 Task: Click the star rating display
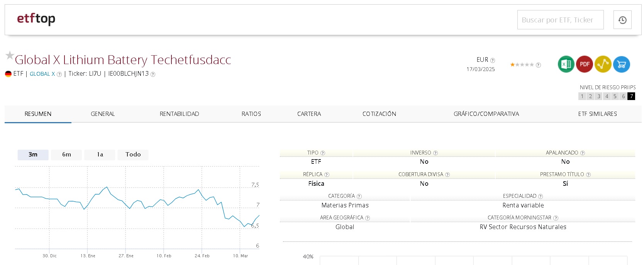pyautogui.click(x=522, y=65)
